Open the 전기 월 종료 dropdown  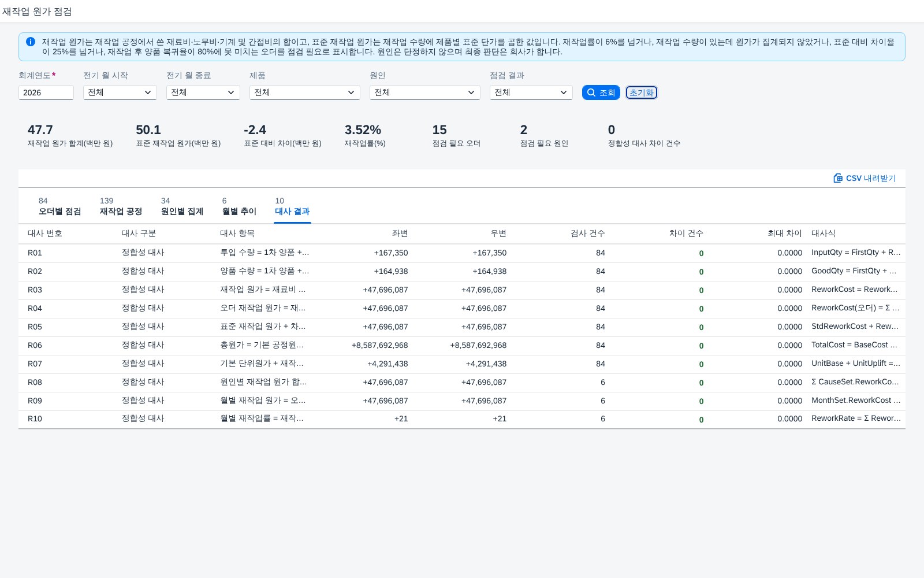click(x=203, y=92)
